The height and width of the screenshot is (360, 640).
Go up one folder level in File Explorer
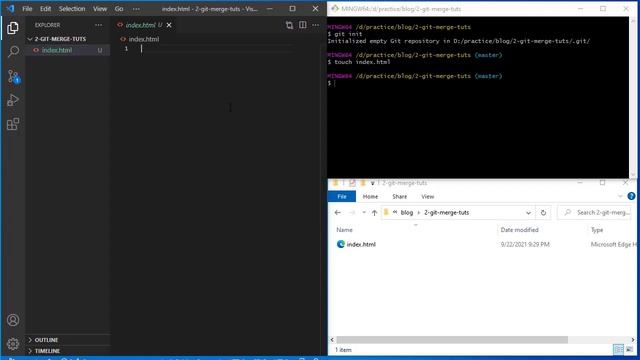click(374, 213)
